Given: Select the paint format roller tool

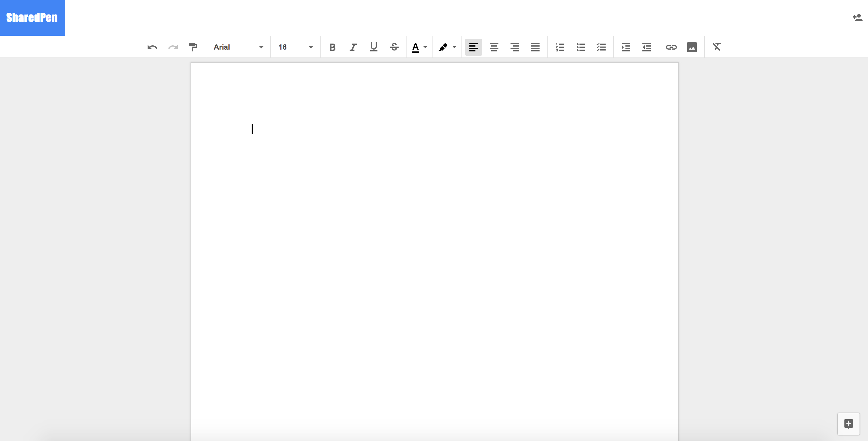Looking at the screenshot, I should point(194,47).
